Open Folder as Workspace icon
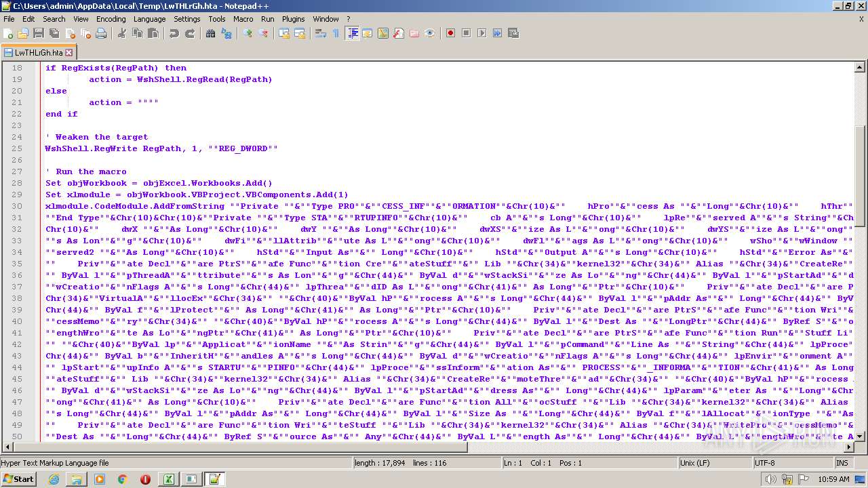 coord(414,33)
